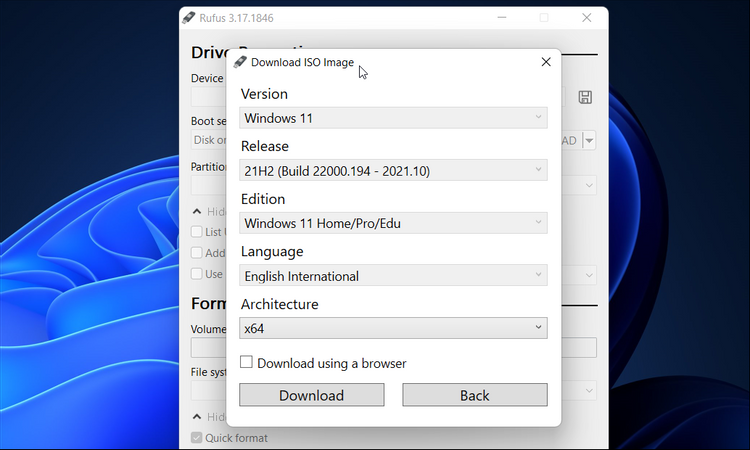This screenshot has width=750, height=450.
Task: Toggle the Add fixes checkbox
Action: tap(197, 253)
